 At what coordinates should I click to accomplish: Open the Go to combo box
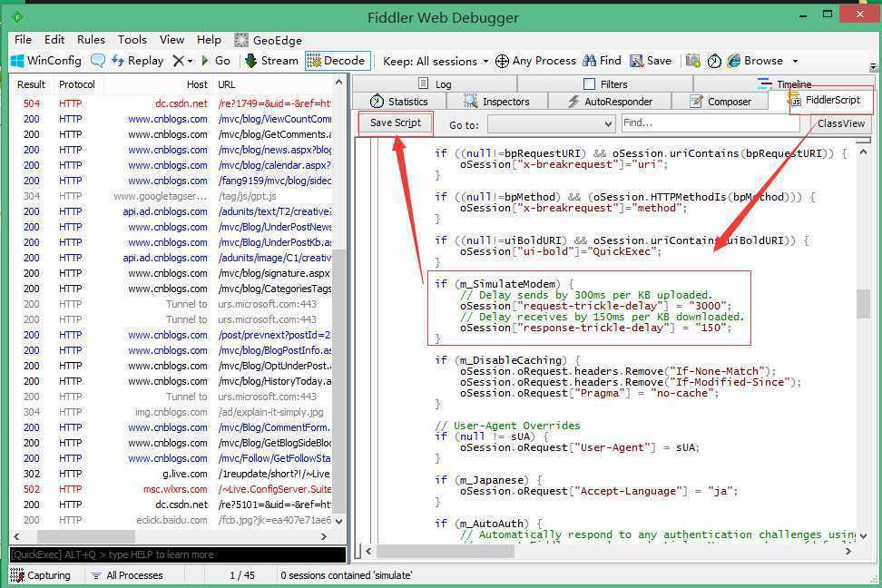pyautogui.click(x=552, y=123)
